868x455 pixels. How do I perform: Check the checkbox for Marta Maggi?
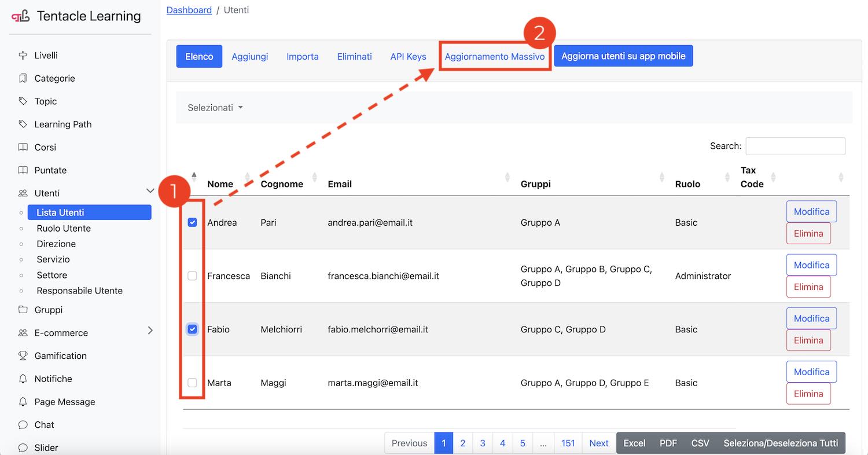tap(193, 383)
